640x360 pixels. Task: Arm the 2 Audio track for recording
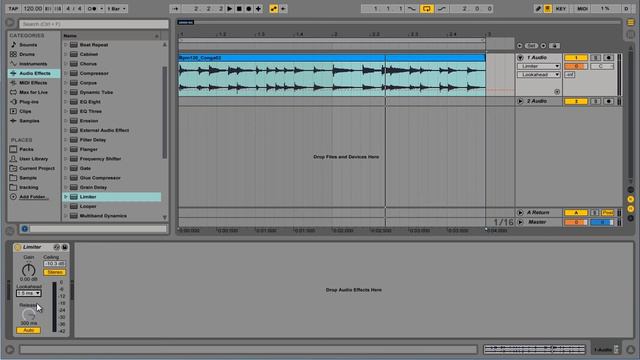pos(609,101)
